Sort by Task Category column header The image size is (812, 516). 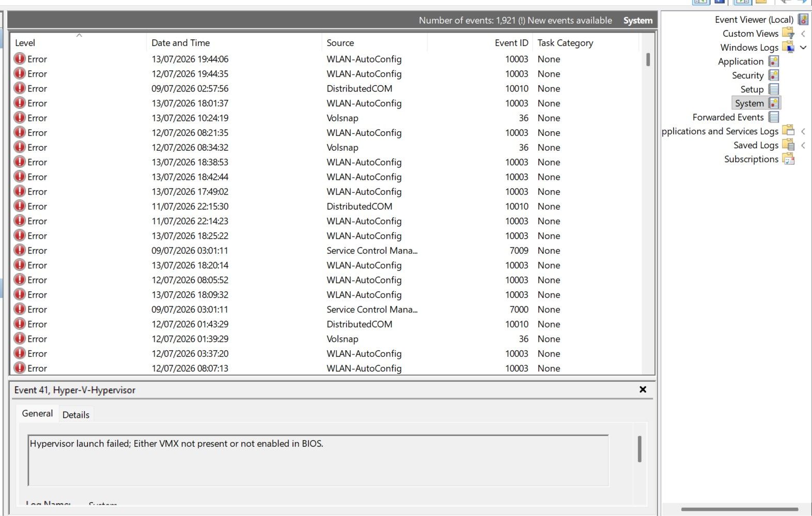[x=586, y=43]
